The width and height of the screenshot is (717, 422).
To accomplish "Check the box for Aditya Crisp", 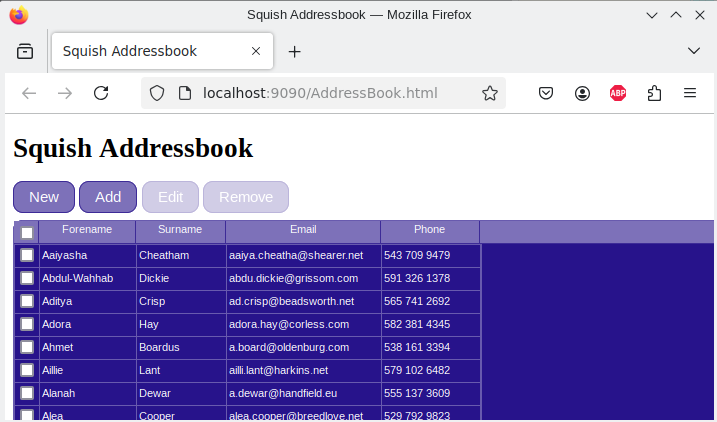I will coord(27,301).
